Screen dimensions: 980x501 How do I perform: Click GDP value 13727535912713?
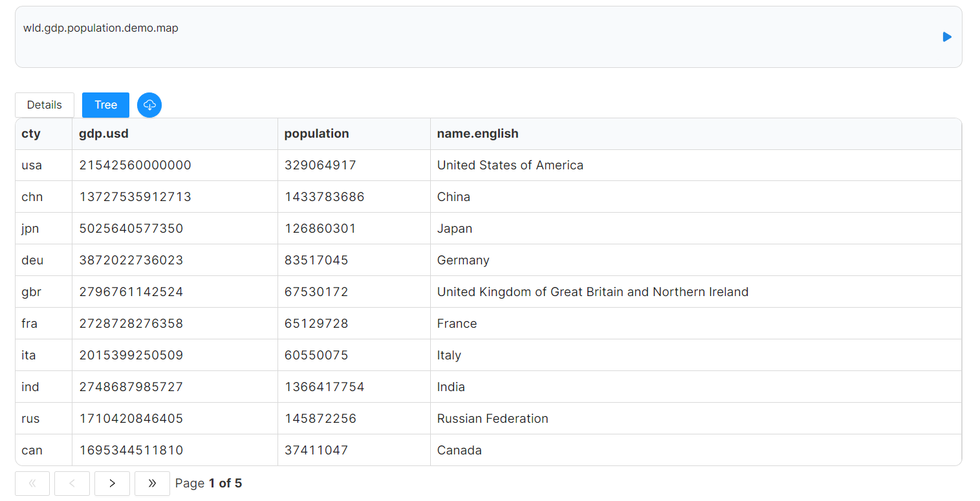click(x=135, y=197)
